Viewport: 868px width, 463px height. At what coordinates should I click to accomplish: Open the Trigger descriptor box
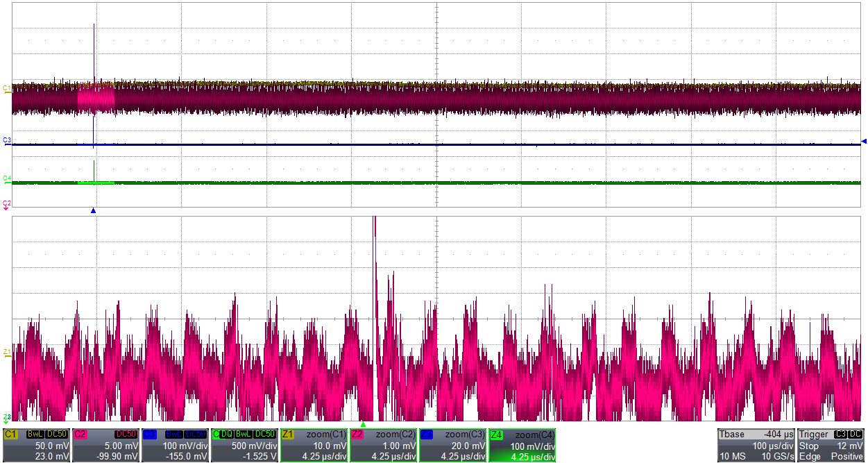coord(831,445)
